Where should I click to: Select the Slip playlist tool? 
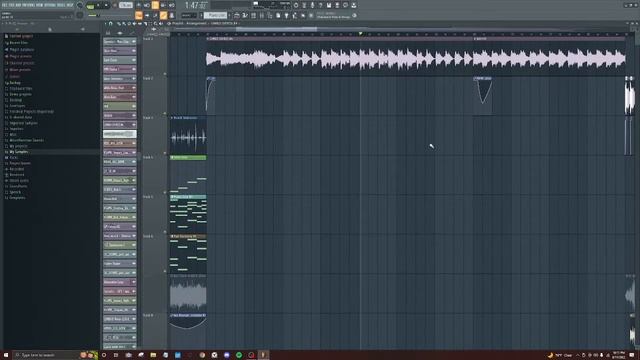point(140,24)
